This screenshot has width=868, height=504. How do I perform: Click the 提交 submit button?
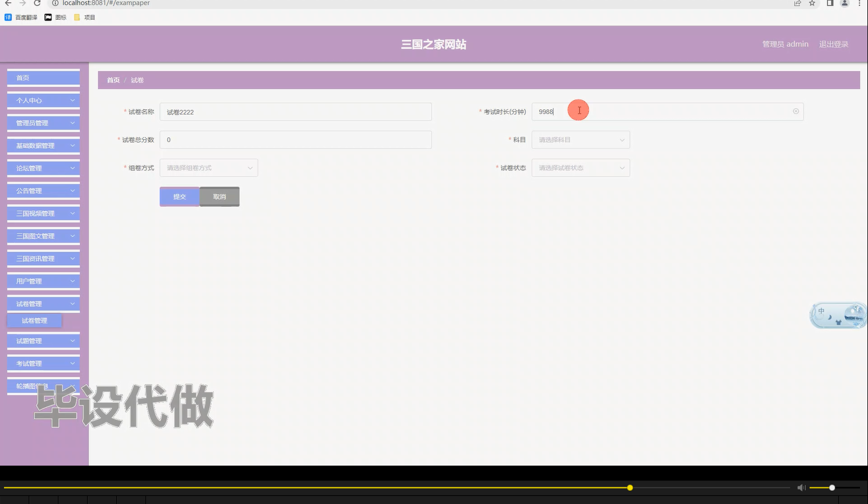(x=179, y=196)
